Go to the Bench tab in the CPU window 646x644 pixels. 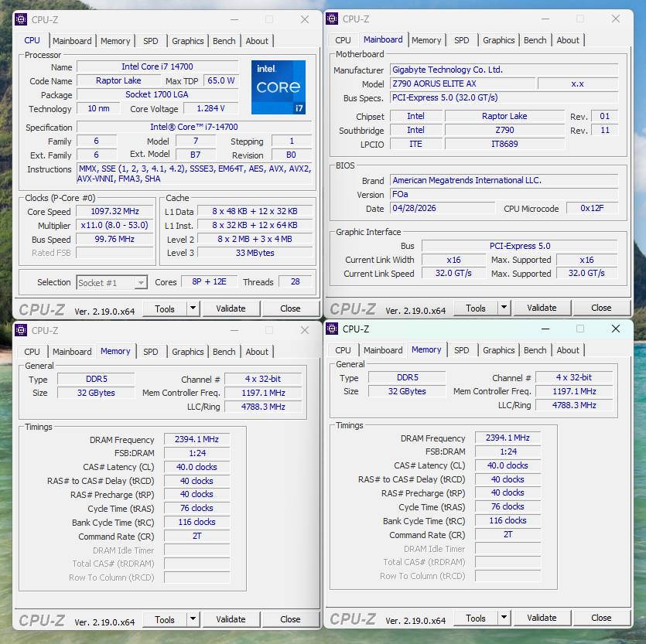coord(224,41)
